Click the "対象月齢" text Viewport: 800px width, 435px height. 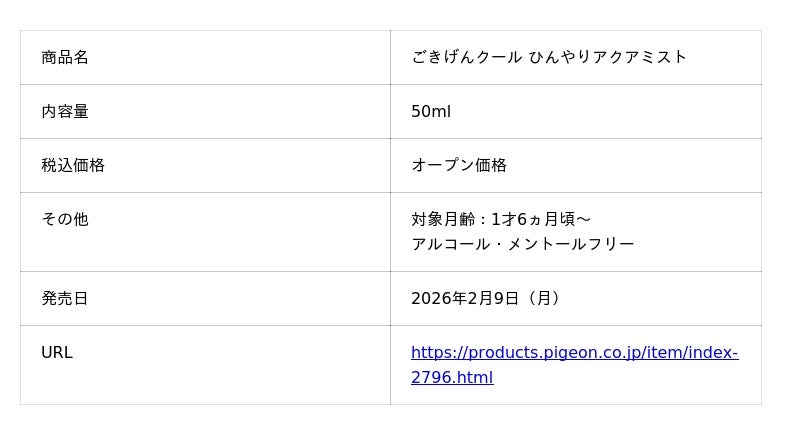[442, 219]
